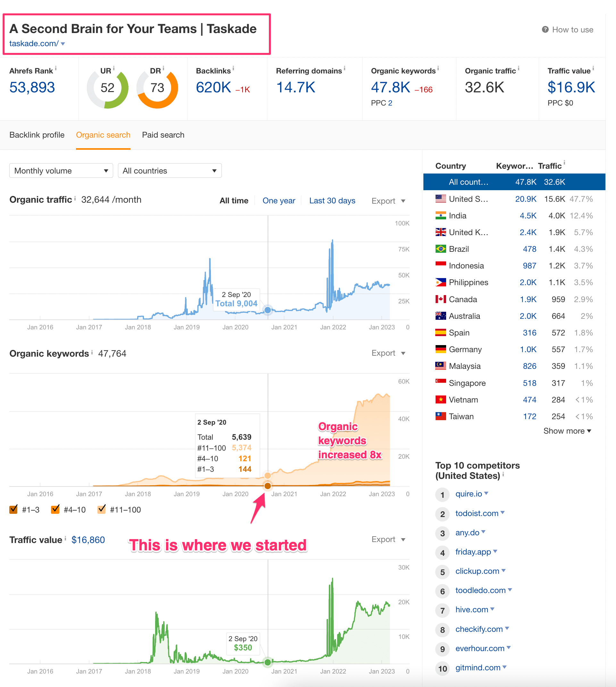616x687 pixels.
Task: Select the One year range
Action: [x=279, y=200]
